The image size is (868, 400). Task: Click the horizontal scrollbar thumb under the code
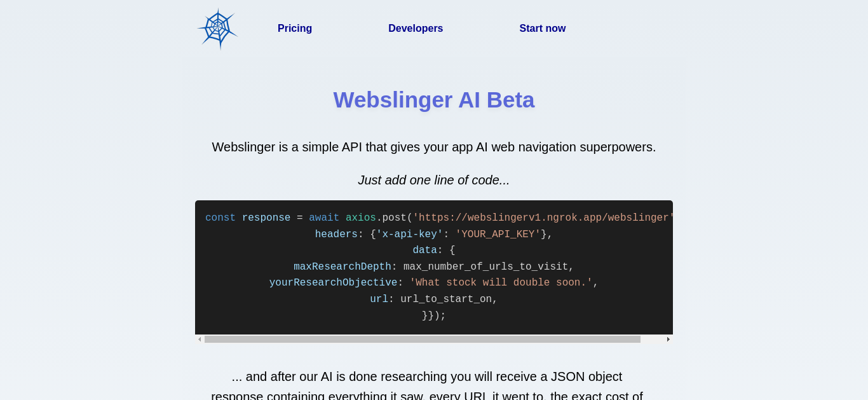tap(423, 340)
